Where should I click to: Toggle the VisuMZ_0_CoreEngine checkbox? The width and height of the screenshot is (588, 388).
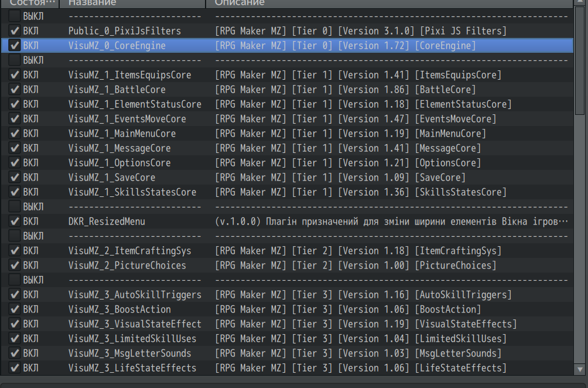(15, 45)
